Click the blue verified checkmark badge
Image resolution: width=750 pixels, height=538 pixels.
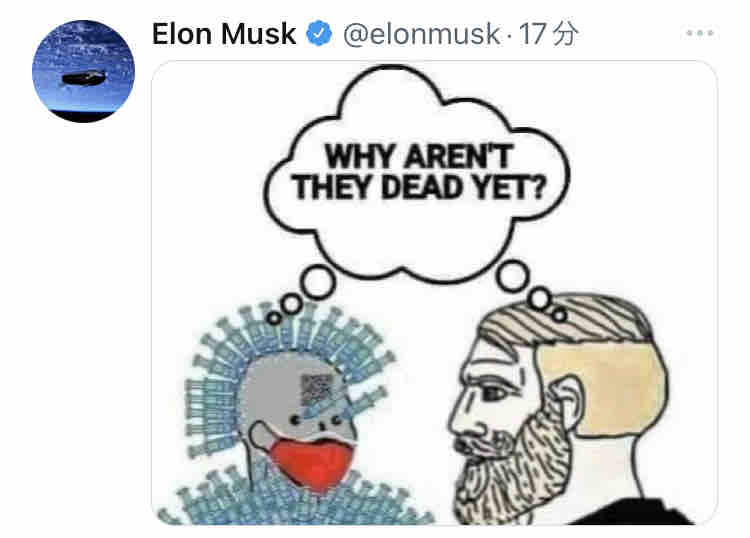(319, 34)
